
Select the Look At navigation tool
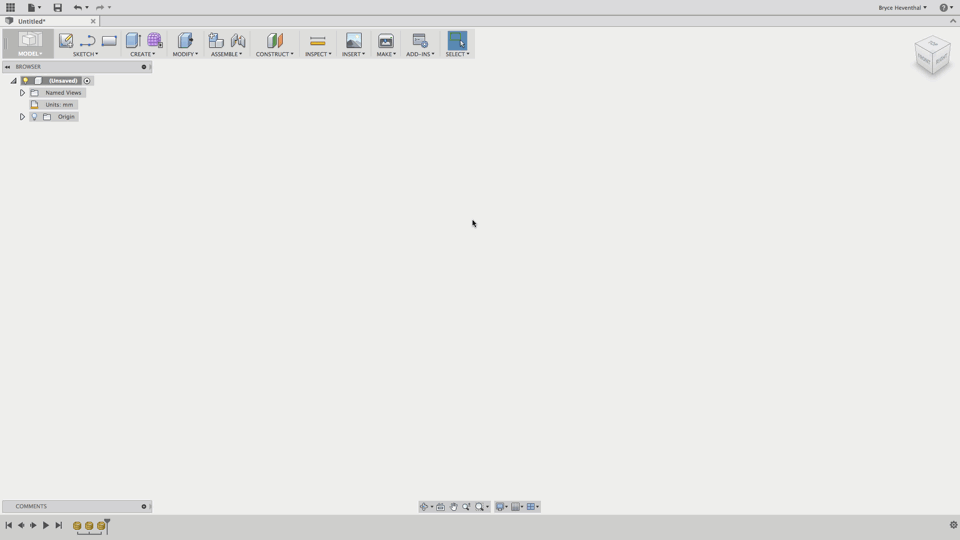[440, 506]
